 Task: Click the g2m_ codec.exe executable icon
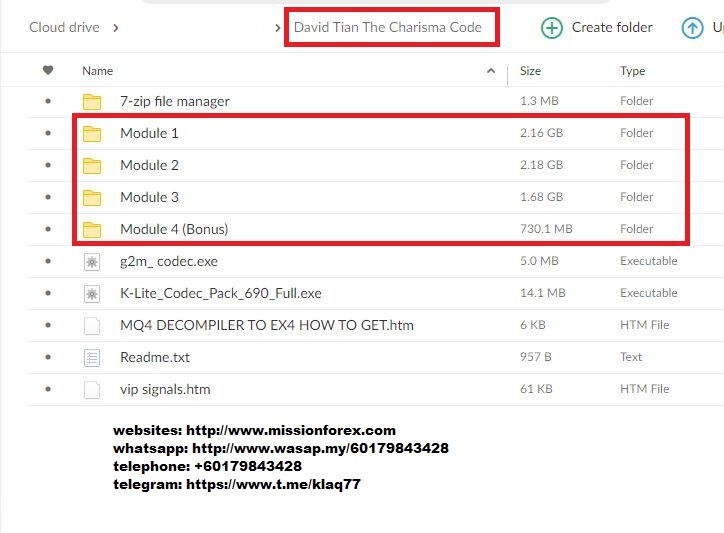click(x=92, y=262)
